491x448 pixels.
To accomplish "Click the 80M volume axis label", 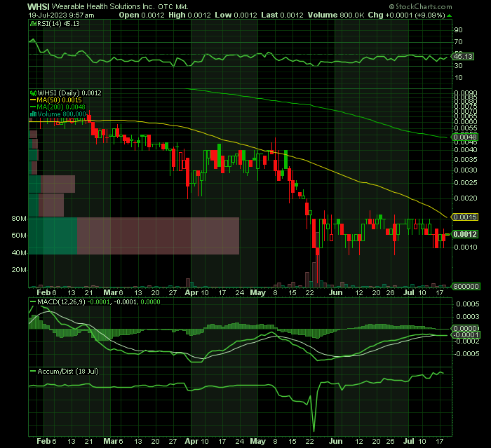I will click(19, 218).
